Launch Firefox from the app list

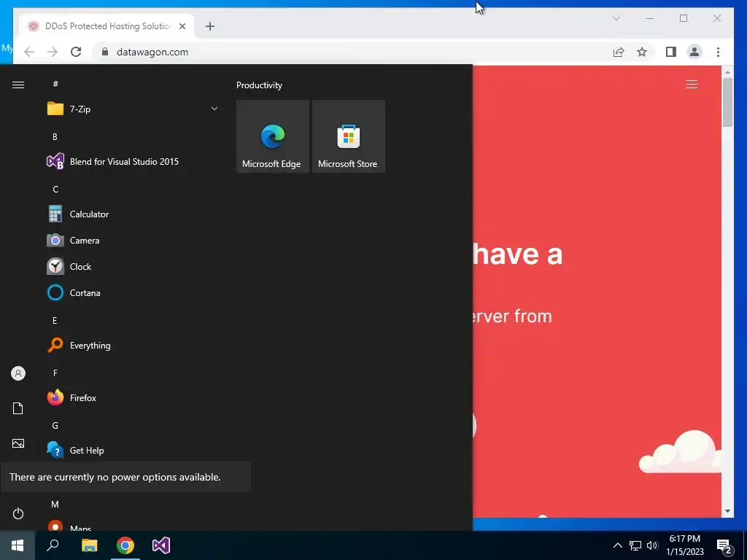coord(133,397)
